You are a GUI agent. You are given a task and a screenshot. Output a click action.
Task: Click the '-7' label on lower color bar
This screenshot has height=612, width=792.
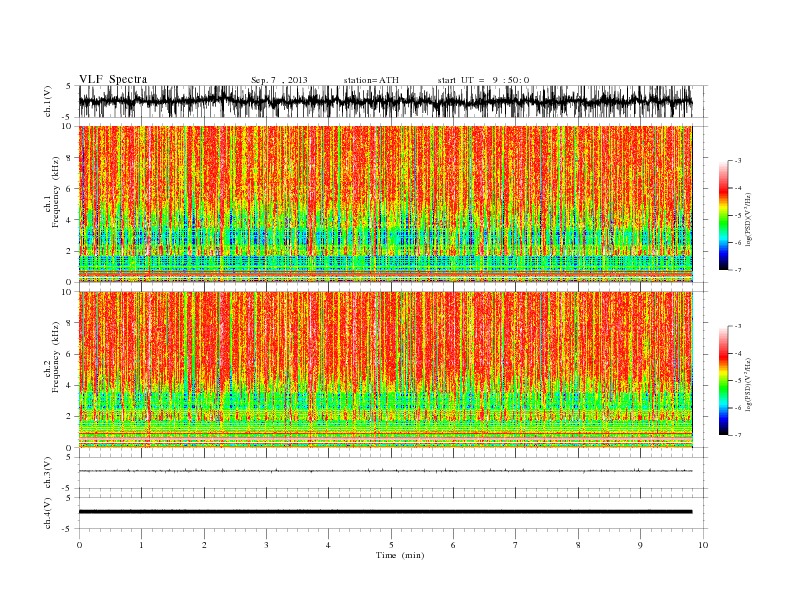(x=736, y=435)
